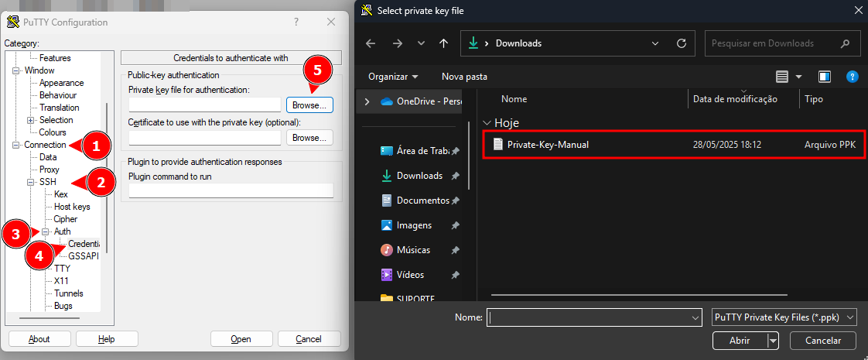Image resolution: width=868 pixels, height=360 pixels.
Task: Select GSSAPI under Auth
Action: click(x=84, y=256)
